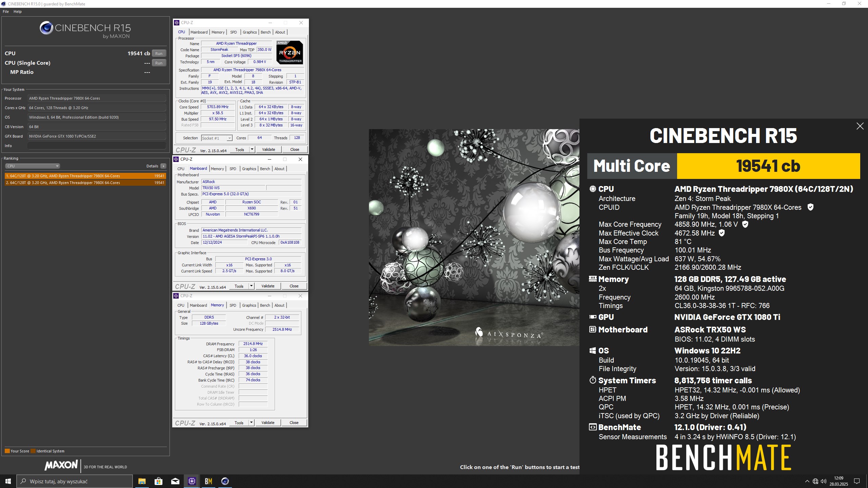Click the Motherboard icon in BenchMate

[x=593, y=329]
